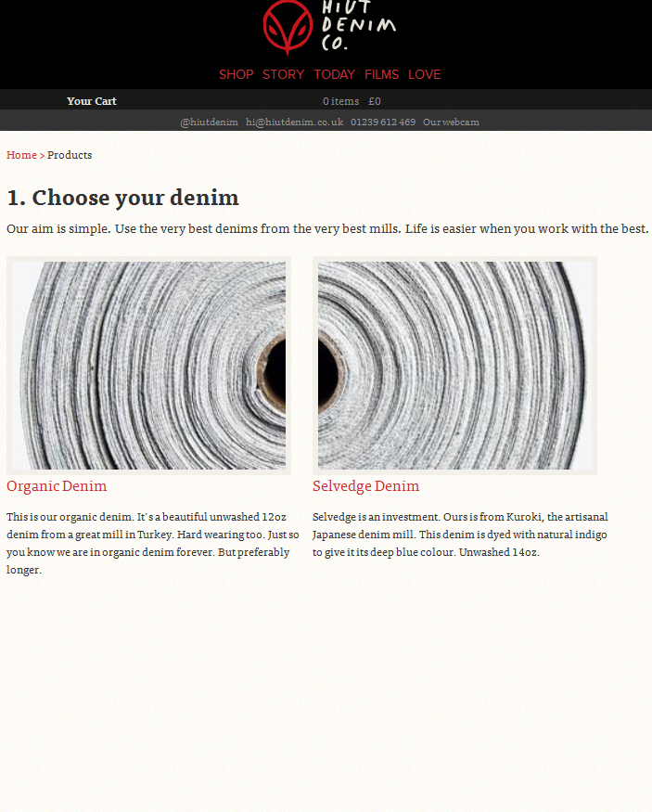Select the Selvedge Denim roll image
This screenshot has width=652, height=812.
point(454,366)
